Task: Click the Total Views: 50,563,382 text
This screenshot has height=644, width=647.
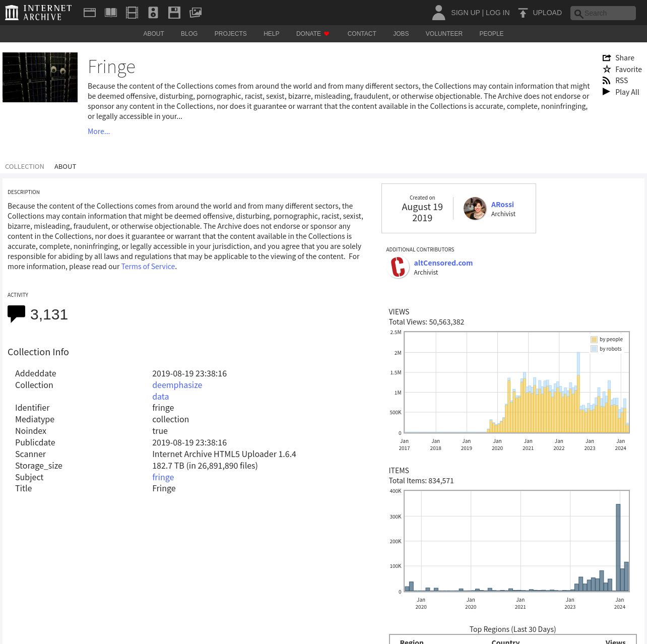Action: 426,322
